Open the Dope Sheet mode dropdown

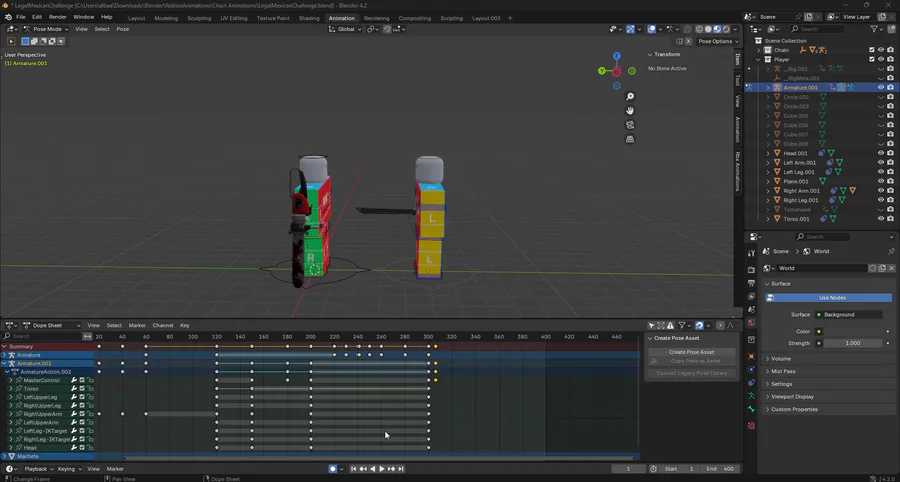coord(52,325)
